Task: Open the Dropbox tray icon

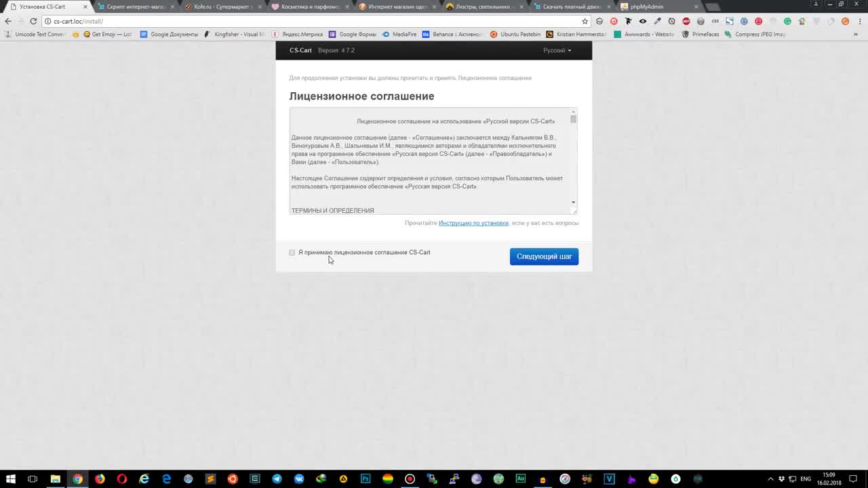Action: coord(782,479)
